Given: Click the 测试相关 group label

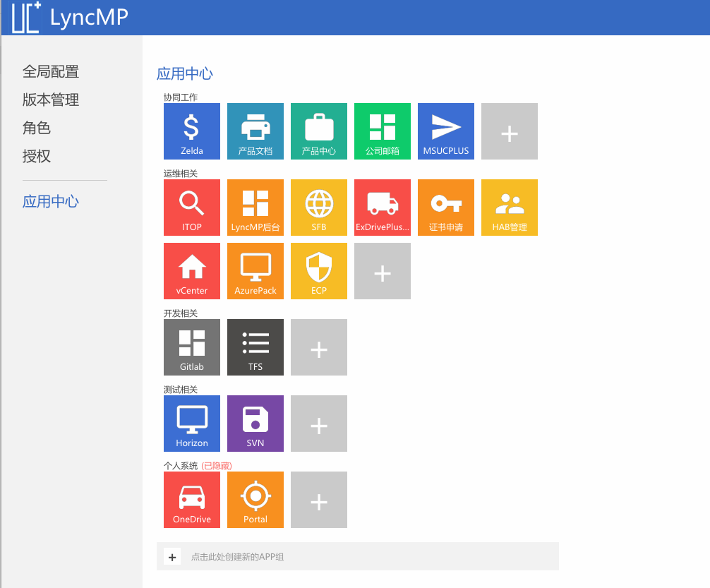Looking at the screenshot, I should pyautogui.click(x=181, y=390).
